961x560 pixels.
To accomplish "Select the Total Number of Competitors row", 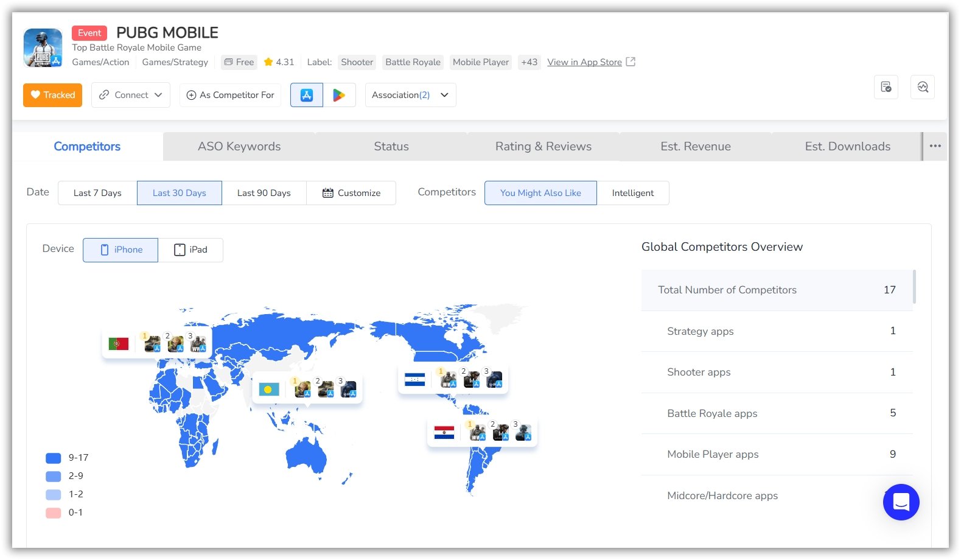I will 778,290.
